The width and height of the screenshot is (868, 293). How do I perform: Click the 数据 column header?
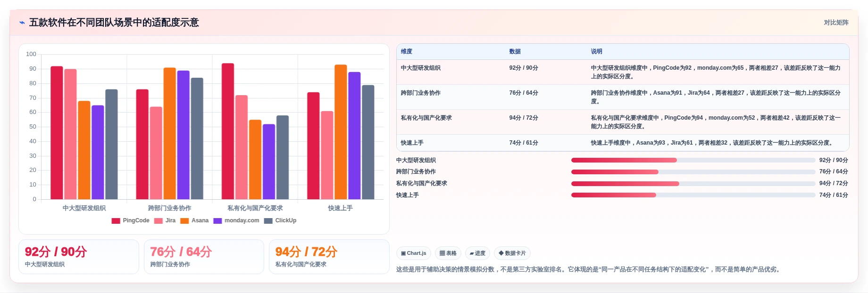point(515,51)
